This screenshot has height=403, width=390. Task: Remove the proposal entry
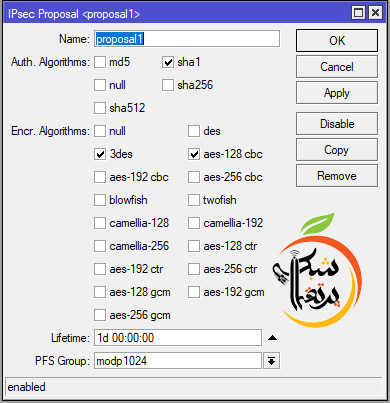click(x=337, y=176)
